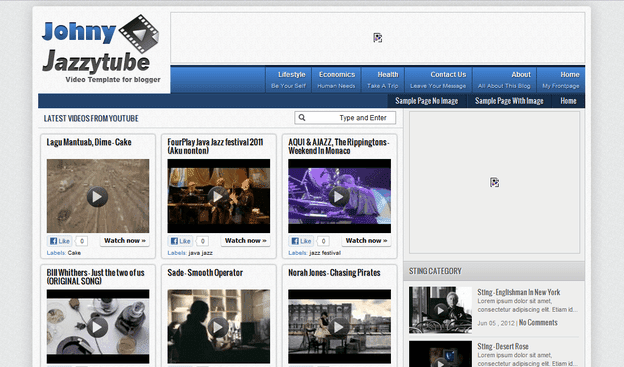Click play icon on AQUI & AJAZZ video
The height and width of the screenshot is (367, 624).
point(339,197)
